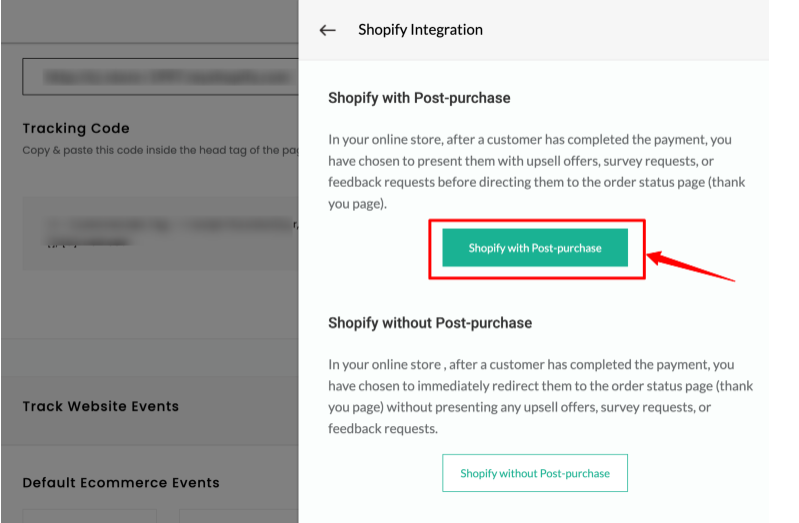Click the bold Shopify without Post-purchase heading
Image resolution: width=799 pixels, height=523 pixels.
430,323
